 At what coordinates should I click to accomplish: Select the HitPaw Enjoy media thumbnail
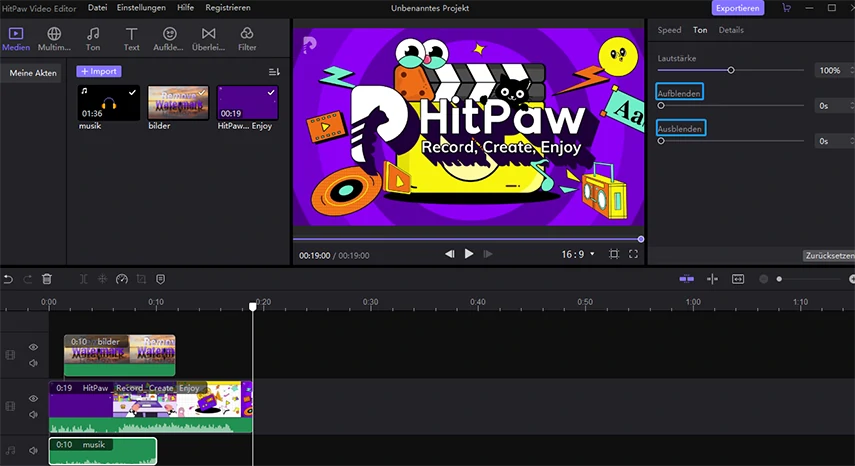(x=248, y=102)
